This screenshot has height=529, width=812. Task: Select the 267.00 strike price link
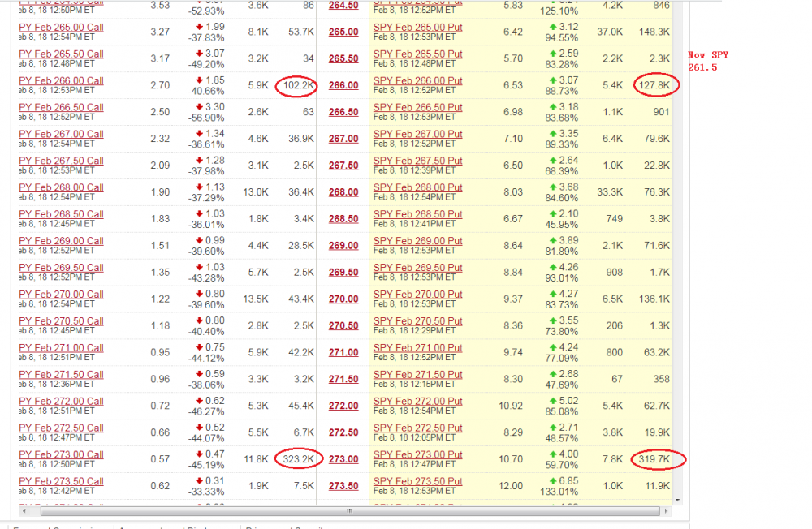(x=343, y=139)
